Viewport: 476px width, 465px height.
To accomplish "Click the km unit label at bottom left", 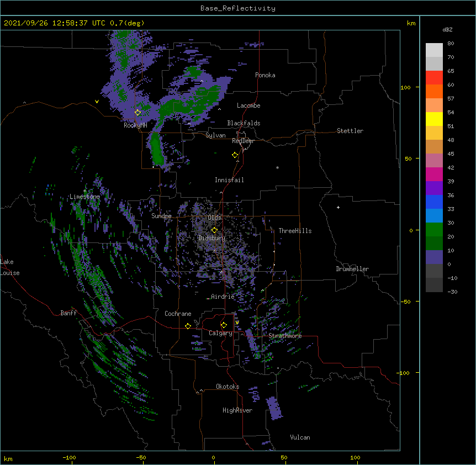I will (8, 458).
